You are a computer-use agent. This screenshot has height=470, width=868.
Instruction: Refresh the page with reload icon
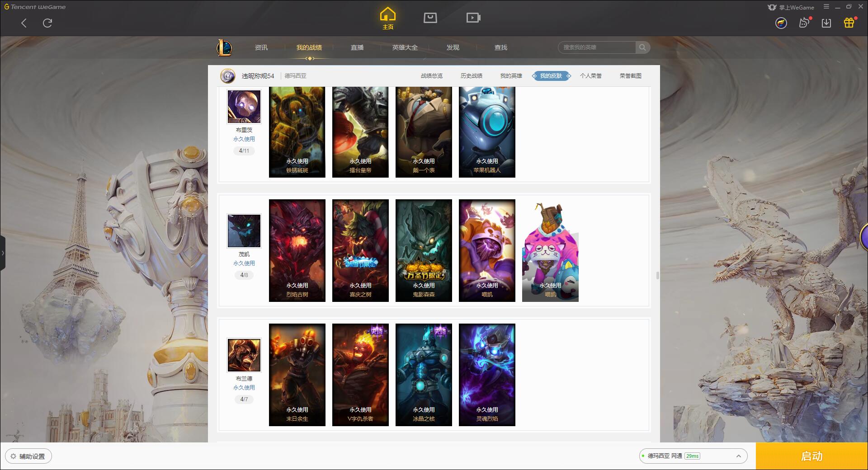[x=47, y=23]
